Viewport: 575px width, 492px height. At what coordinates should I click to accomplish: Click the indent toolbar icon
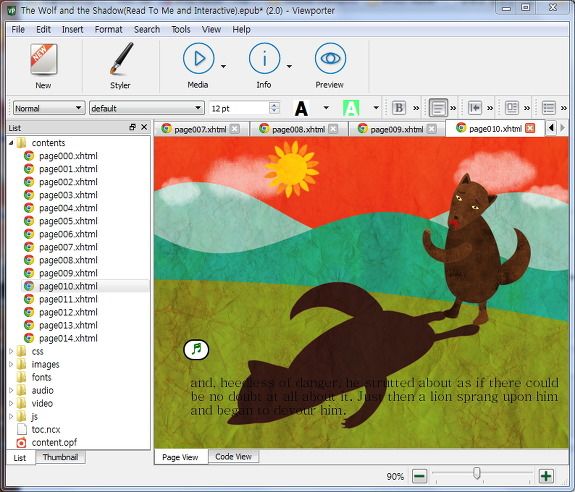point(475,108)
